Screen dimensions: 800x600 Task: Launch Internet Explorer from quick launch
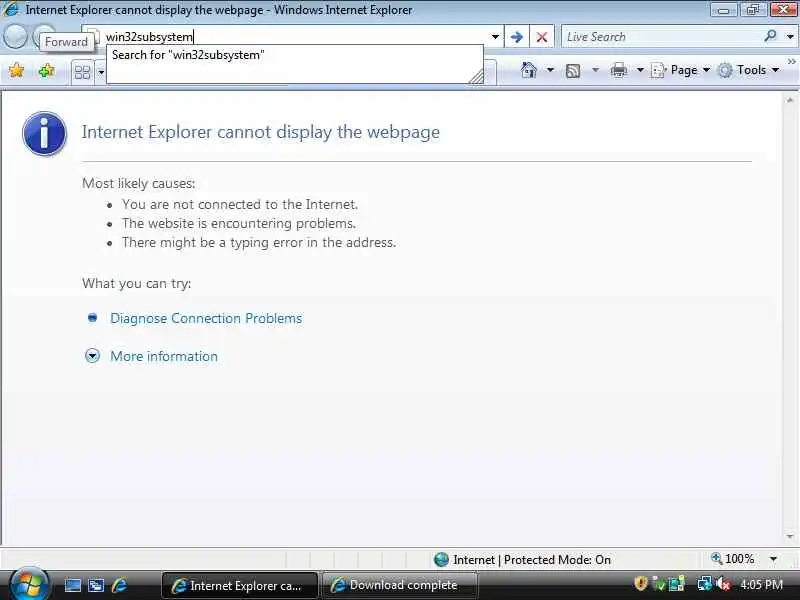click(120, 585)
